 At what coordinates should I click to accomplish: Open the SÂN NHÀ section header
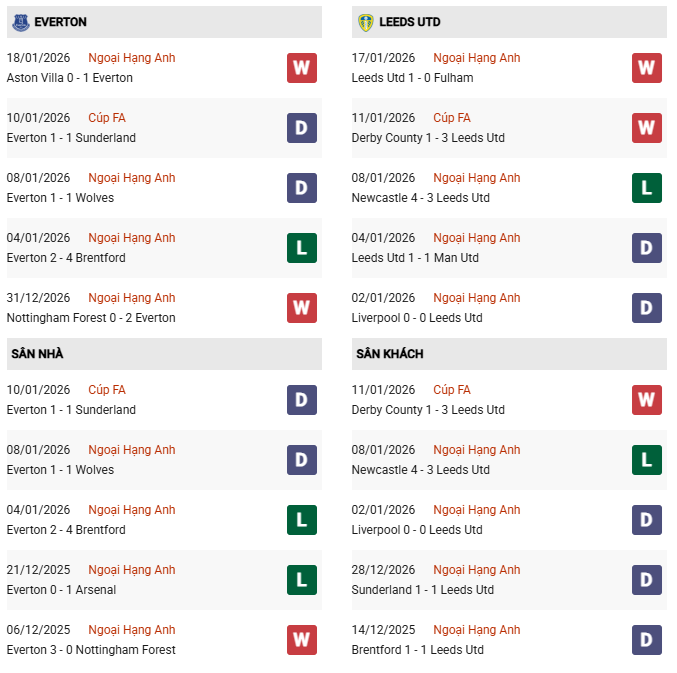tap(38, 354)
